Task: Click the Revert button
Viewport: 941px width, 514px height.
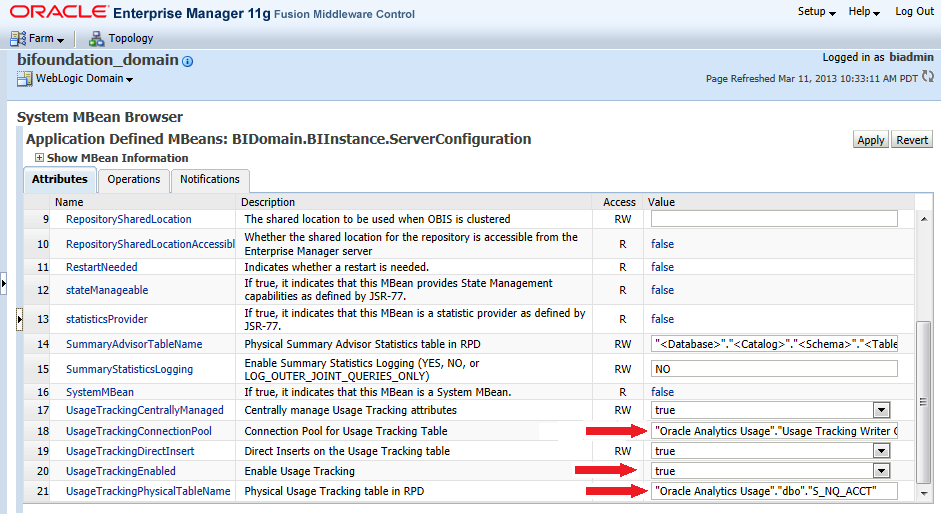Action: coord(912,140)
